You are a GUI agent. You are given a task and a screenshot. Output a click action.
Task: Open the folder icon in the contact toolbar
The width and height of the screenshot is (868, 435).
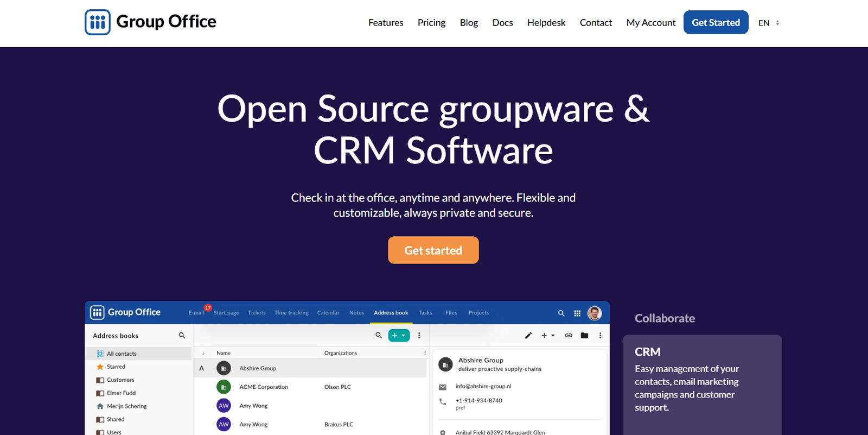(584, 336)
